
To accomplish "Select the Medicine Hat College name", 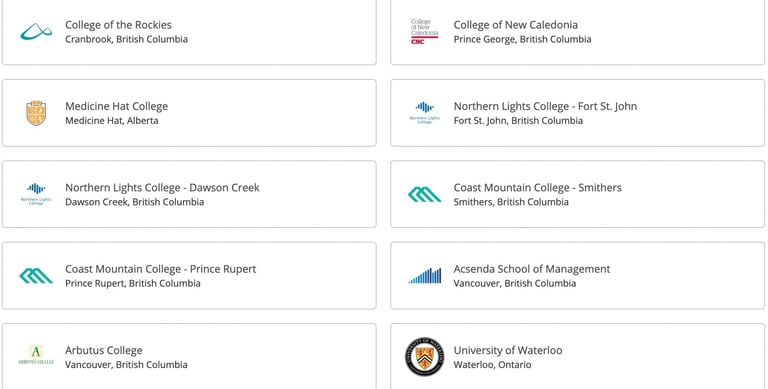I will (117, 106).
